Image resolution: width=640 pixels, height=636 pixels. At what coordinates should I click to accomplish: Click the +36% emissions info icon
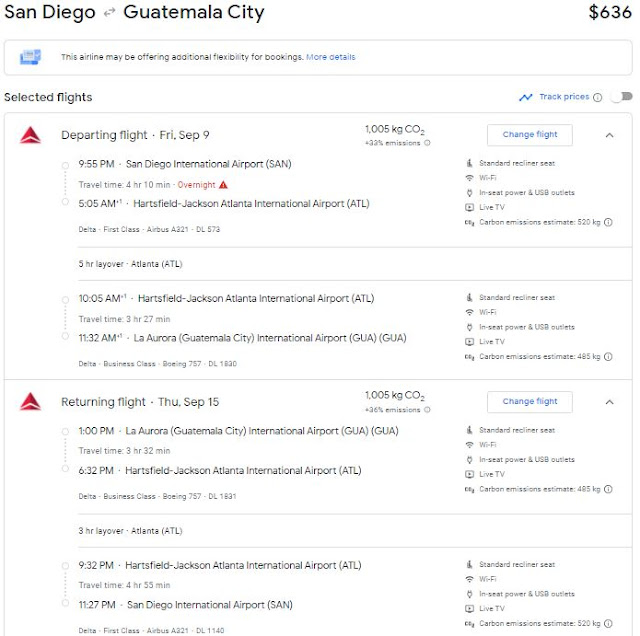(x=427, y=410)
